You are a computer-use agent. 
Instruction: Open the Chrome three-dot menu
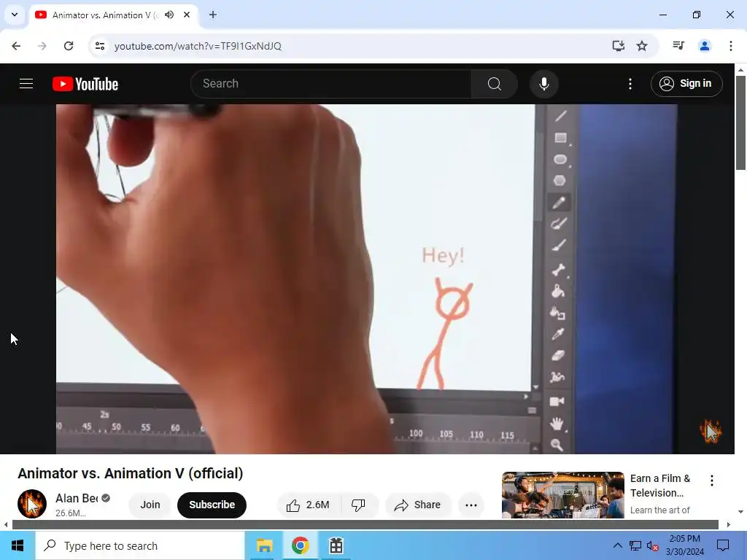click(730, 46)
